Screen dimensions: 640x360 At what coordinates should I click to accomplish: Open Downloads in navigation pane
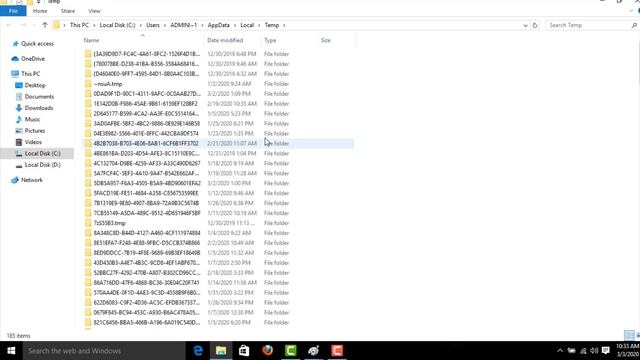pyautogui.click(x=39, y=108)
